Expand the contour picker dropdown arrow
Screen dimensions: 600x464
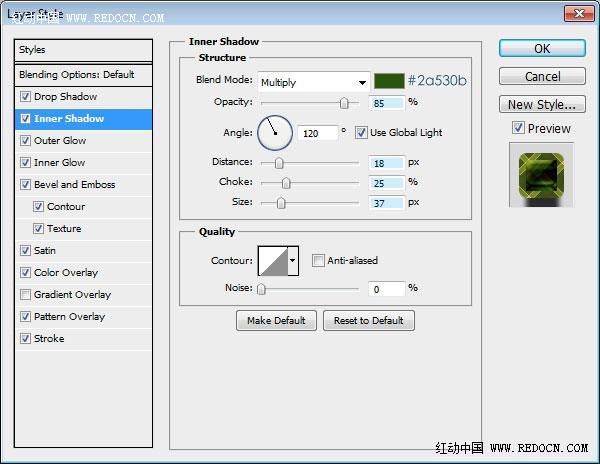pos(293,261)
